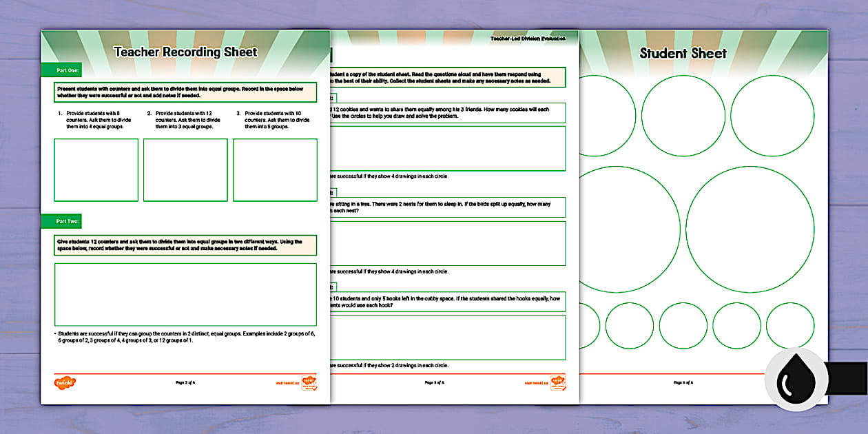
Task: Click the Page 2 of 4 footer label
Action: (186, 381)
